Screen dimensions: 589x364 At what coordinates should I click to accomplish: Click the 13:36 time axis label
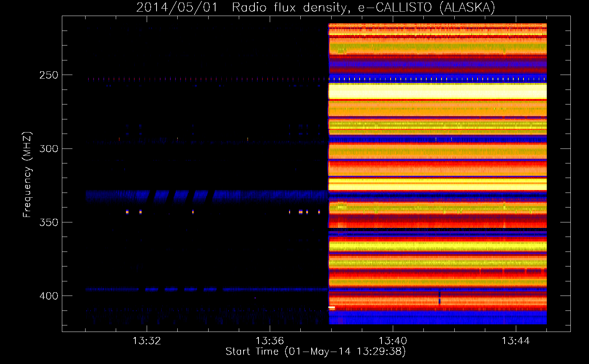270,341
